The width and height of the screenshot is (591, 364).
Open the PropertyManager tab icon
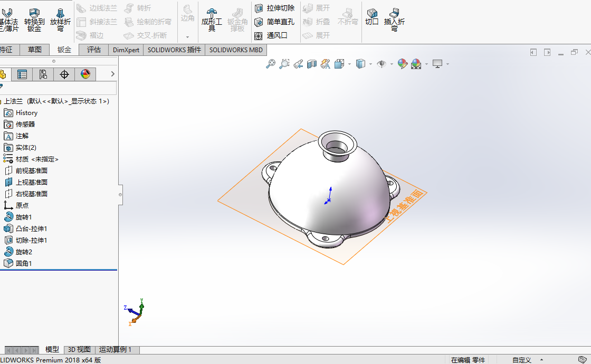coord(22,74)
